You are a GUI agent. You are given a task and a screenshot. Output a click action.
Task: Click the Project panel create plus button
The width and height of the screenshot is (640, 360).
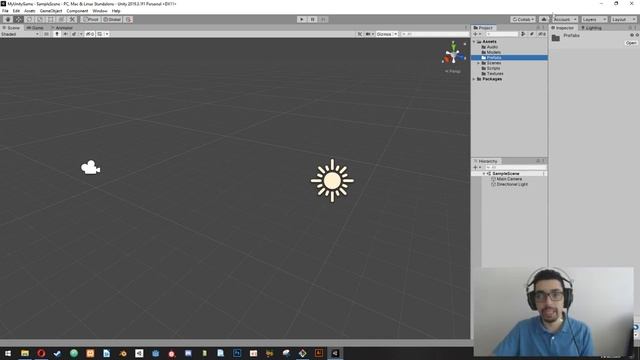(x=476, y=34)
